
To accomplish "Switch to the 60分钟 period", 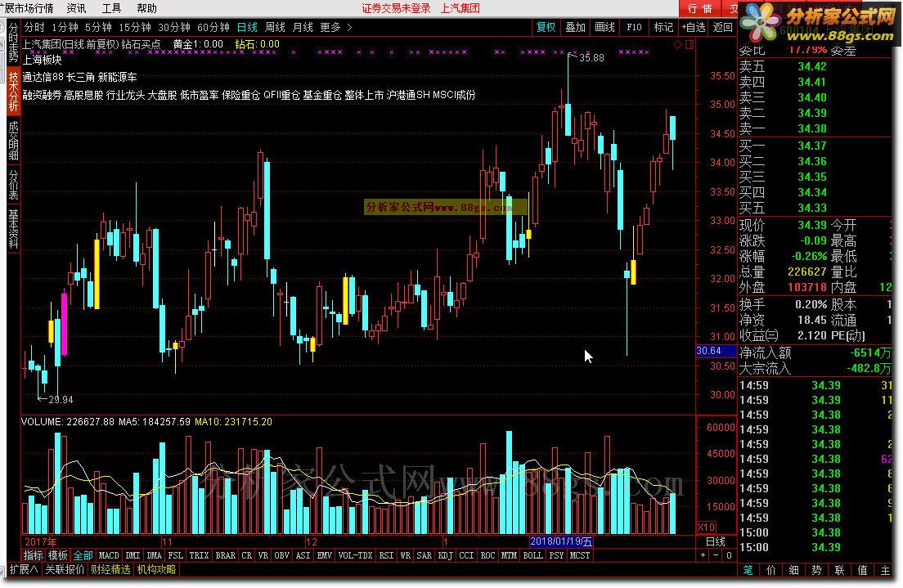I will [x=213, y=27].
